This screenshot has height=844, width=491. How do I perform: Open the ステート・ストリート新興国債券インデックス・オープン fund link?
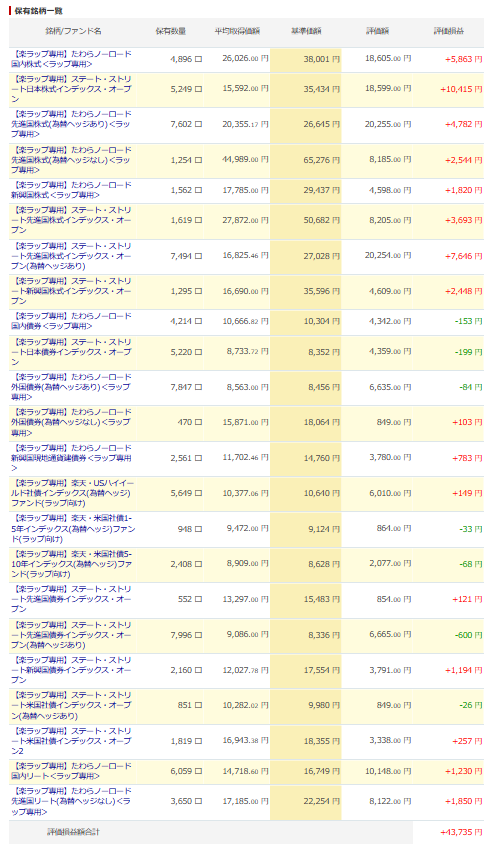click(x=72, y=670)
